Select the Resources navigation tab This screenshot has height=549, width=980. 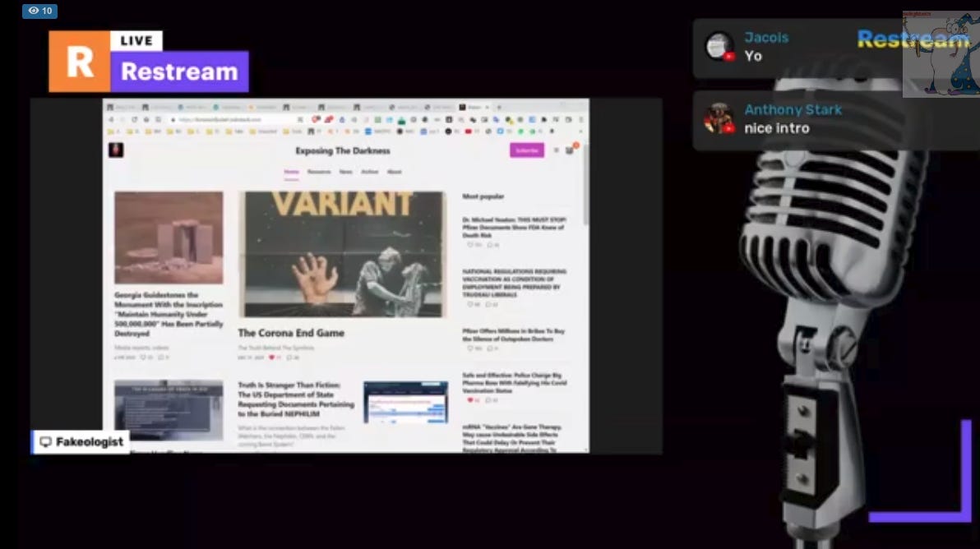point(319,172)
